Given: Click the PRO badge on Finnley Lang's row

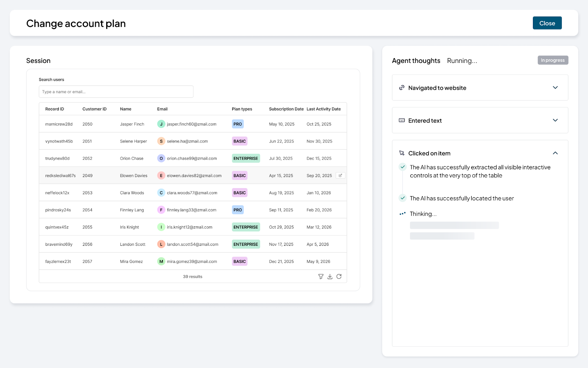Looking at the screenshot, I should click(x=238, y=210).
